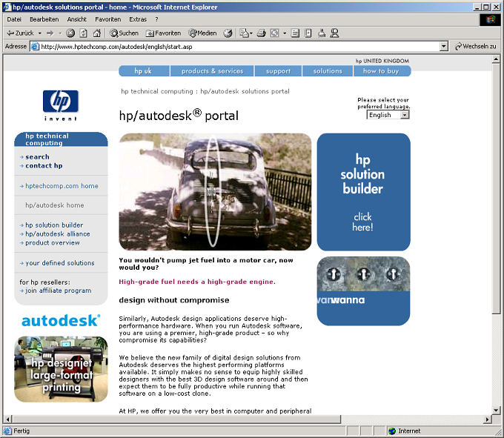Click the horizontal scrollbar right arrow

click(488, 419)
